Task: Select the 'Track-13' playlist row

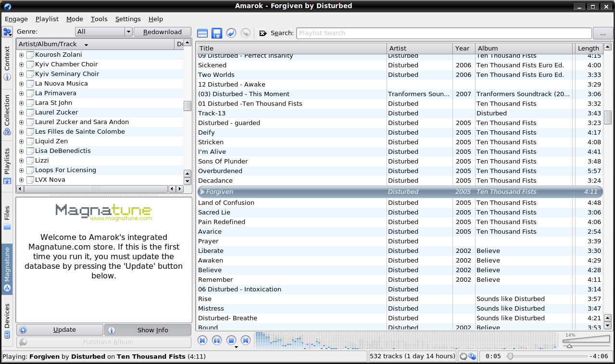Action: click(x=400, y=113)
